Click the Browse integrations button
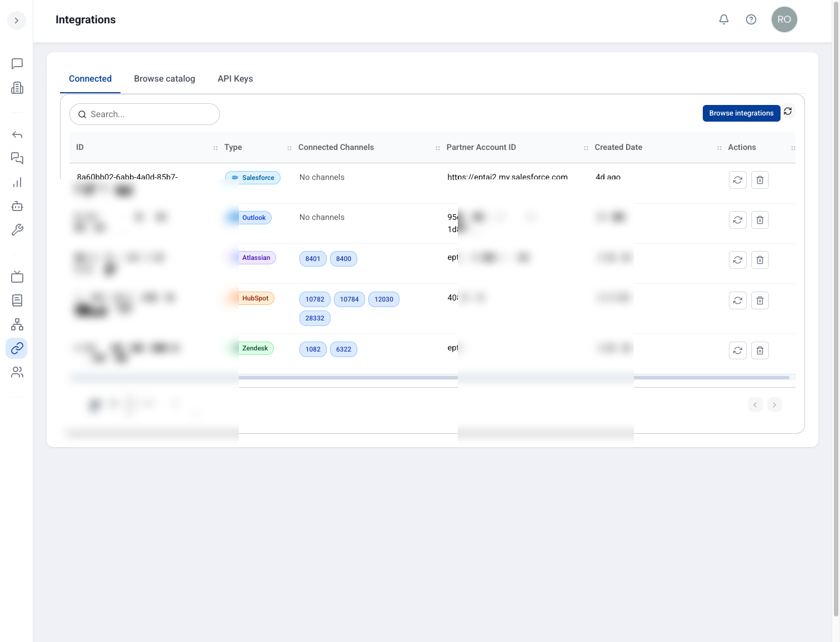Screen dimensions: 840x642 tap(741, 113)
